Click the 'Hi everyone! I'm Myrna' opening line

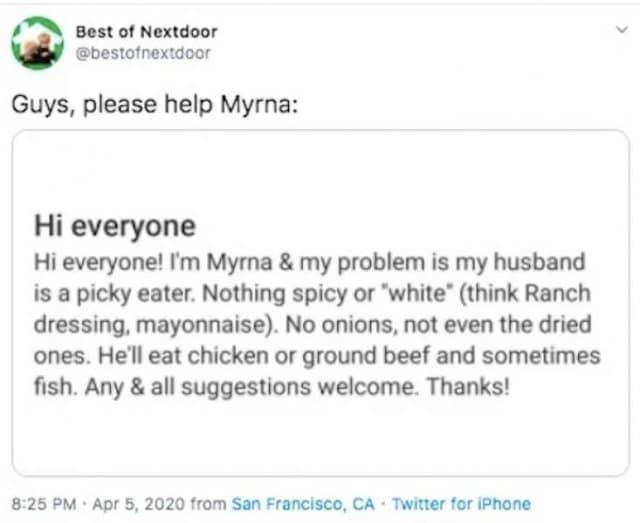(x=150, y=264)
